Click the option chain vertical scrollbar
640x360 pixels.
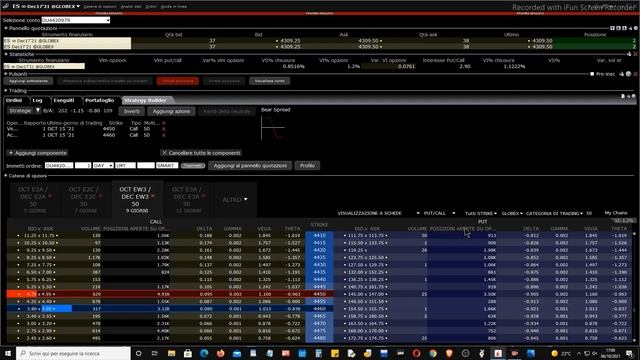pos(635,286)
